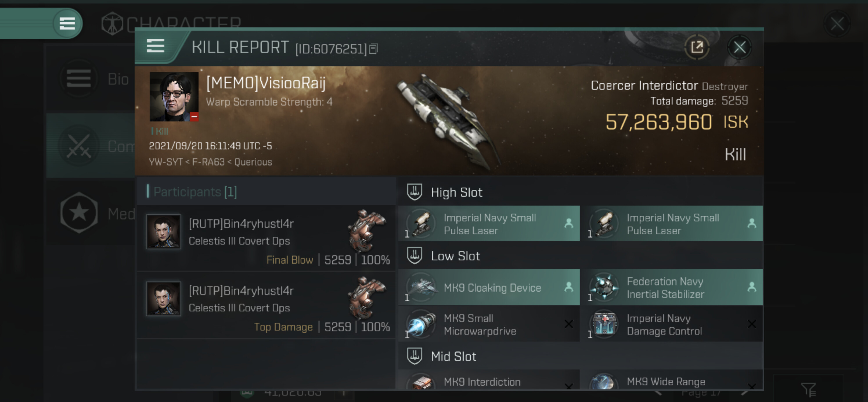Click the High Slot section header icon
This screenshot has height=402, width=868.
(415, 192)
